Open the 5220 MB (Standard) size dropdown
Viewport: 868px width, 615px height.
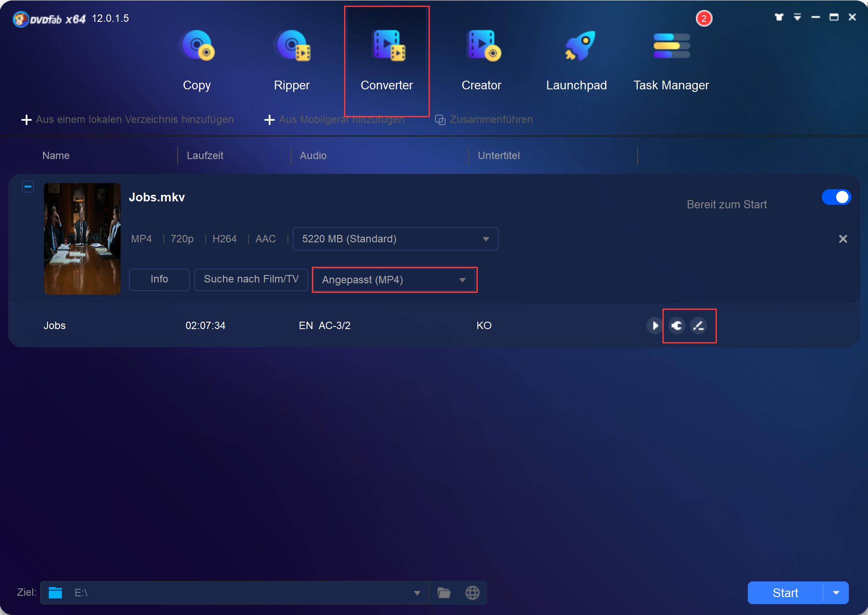395,239
